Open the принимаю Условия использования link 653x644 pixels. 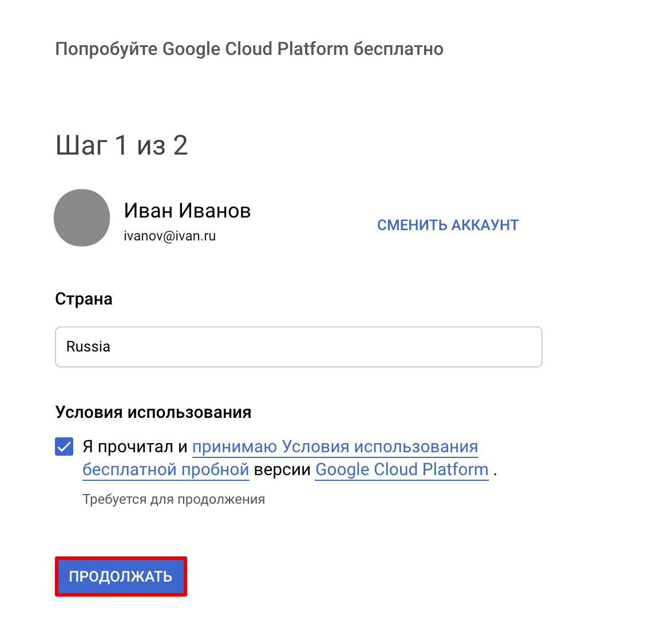tap(335, 447)
